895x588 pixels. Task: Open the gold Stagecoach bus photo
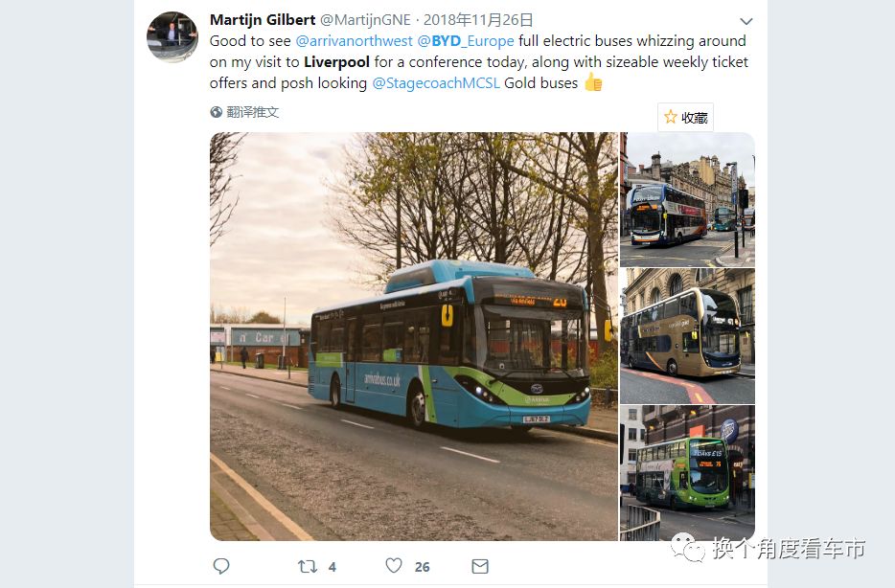(687, 336)
